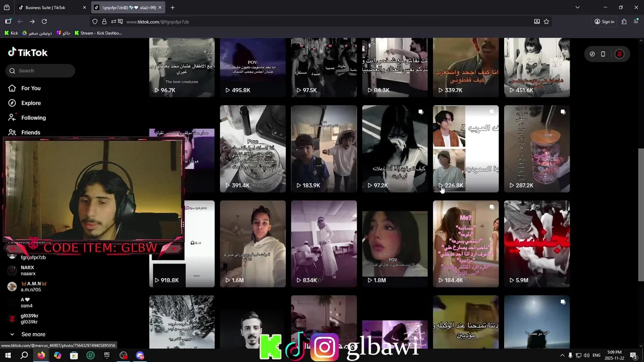This screenshot has width=644, height=362.
Task: Switch to Business Suite TikTok tab
Action: (52, 8)
